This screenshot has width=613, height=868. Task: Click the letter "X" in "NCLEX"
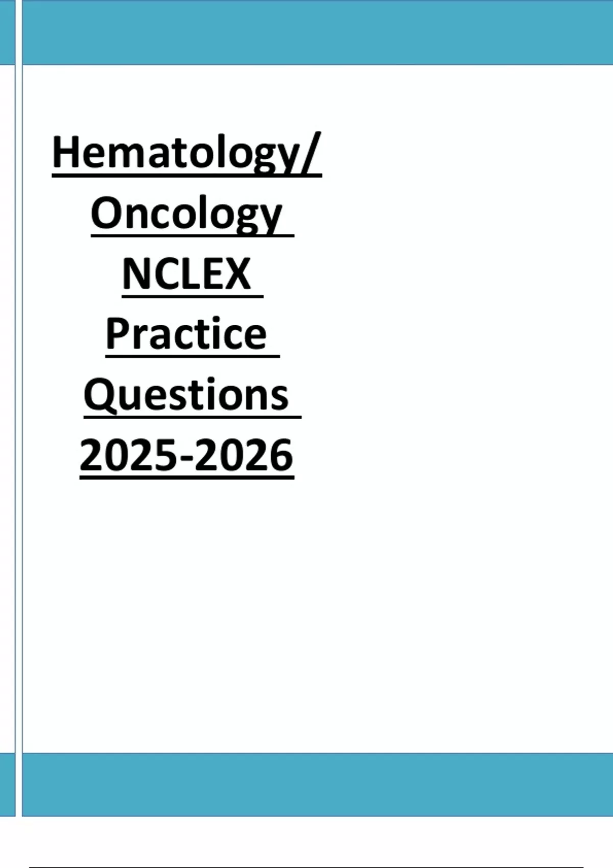click(238, 274)
